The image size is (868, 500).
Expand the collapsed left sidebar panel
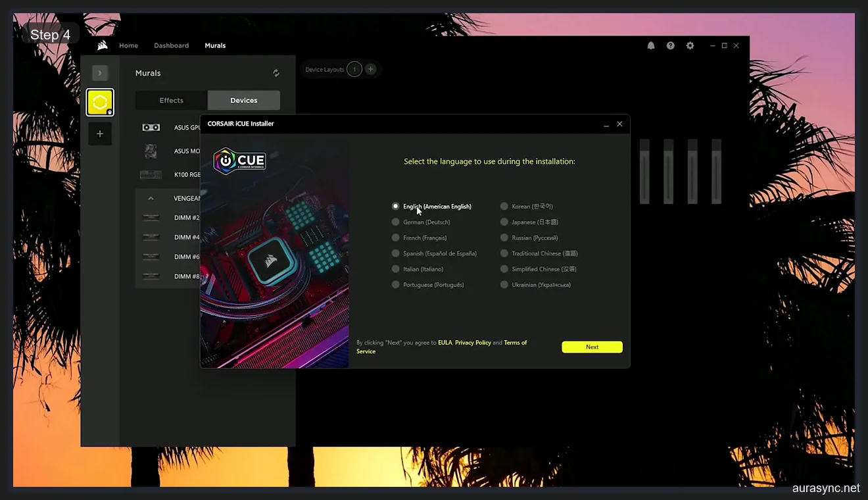pos(100,72)
